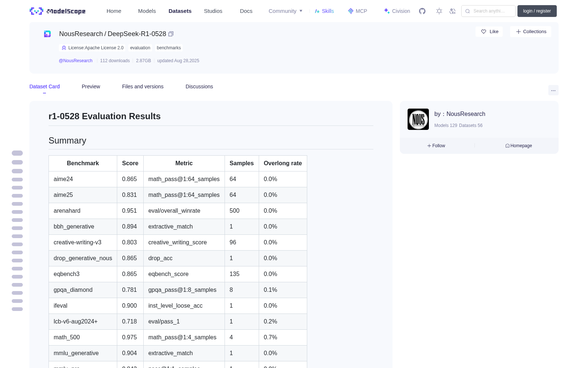Screen dimensions: 588x368
Task: Click the math_500 benchmark cell
Action: (x=83, y=337)
